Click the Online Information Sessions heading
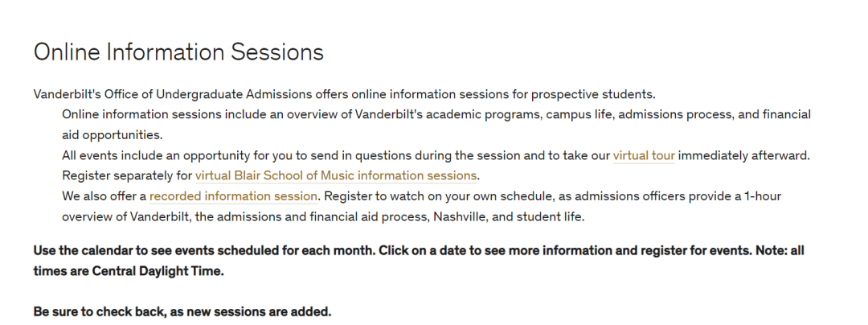Screen dimensions: 868x325 tap(178, 52)
